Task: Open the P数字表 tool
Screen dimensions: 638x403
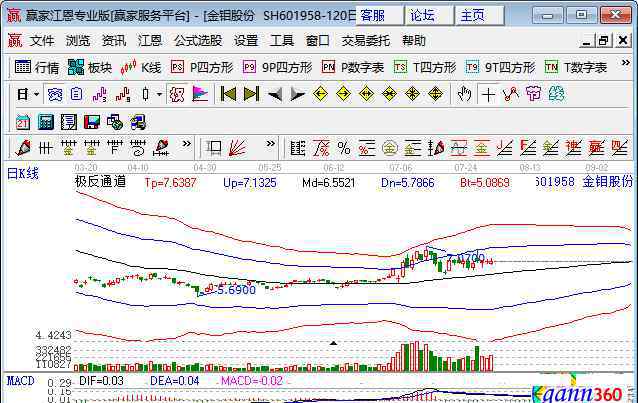Action: click(x=353, y=67)
